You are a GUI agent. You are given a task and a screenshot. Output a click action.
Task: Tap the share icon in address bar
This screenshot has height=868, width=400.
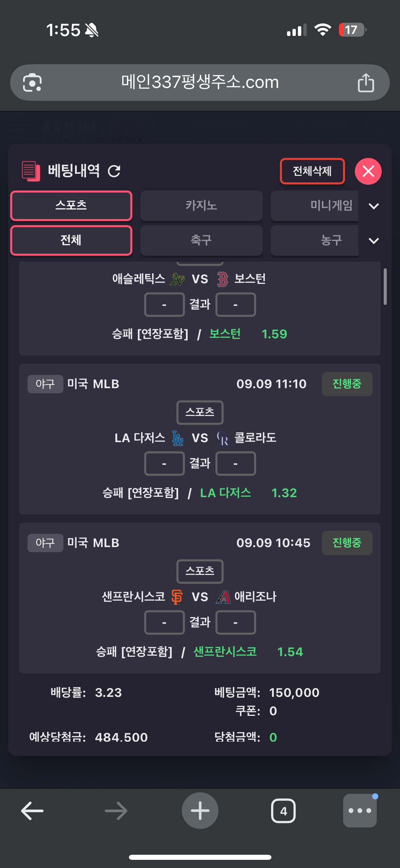click(x=366, y=83)
